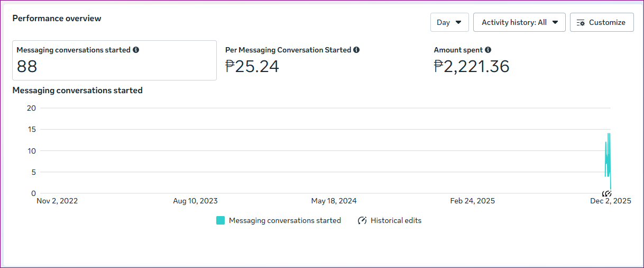This screenshot has height=268, width=644.
Task: Select the Amount spent metric
Action: tap(458, 50)
